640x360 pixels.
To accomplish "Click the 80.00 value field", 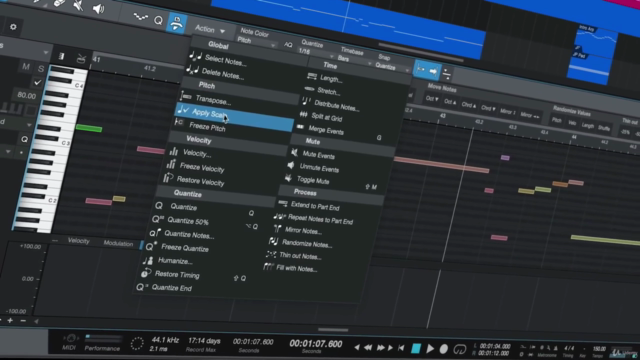I will click(27, 96).
